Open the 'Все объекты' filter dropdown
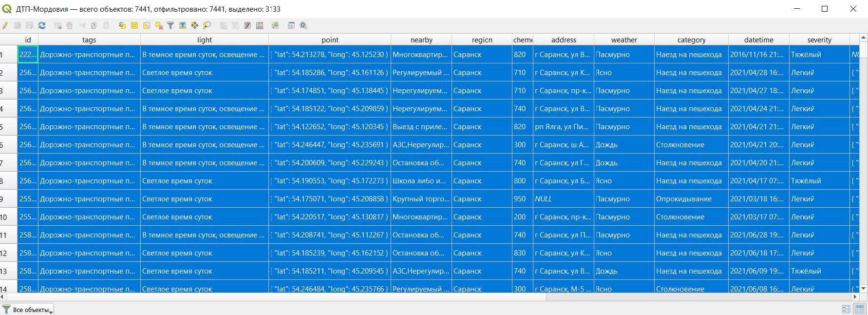Viewport: 868px width, 315px height. [28, 310]
